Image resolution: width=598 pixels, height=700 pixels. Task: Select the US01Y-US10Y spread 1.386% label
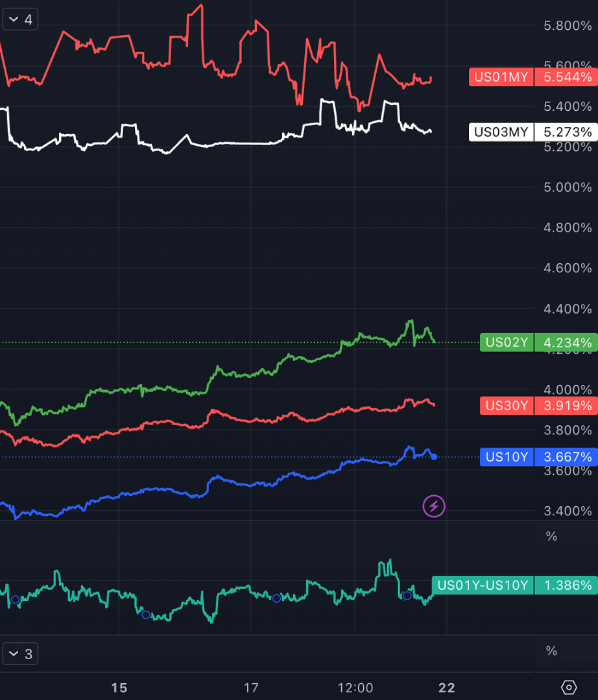pyautogui.click(x=514, y=585)
